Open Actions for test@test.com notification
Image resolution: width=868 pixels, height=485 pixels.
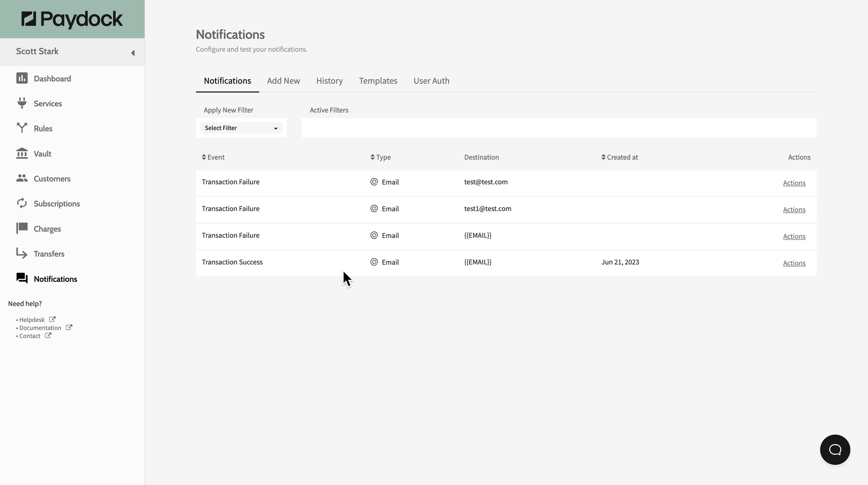[794, 183]
